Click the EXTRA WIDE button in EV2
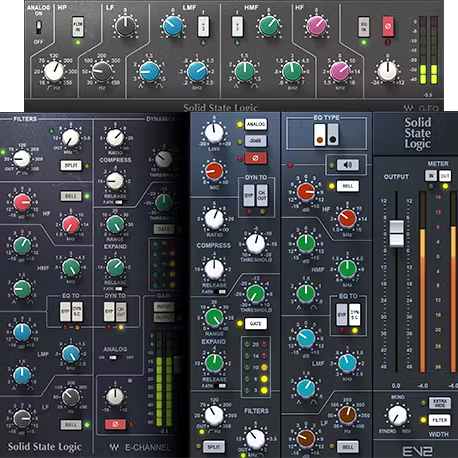The width and height of the screenshot is (458, 458). coord(439,403)
